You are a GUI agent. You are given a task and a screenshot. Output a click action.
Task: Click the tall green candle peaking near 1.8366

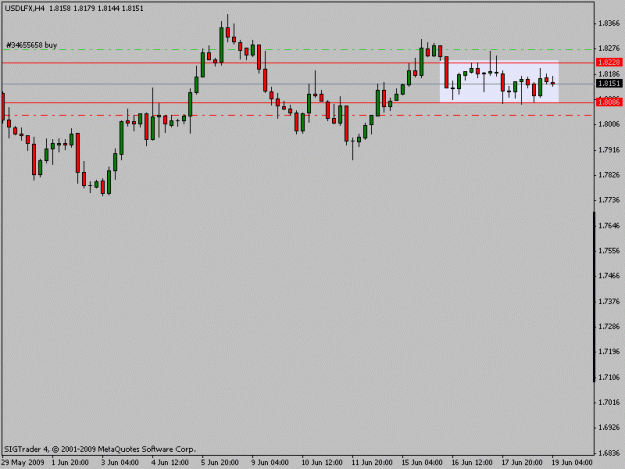(221, 45)
